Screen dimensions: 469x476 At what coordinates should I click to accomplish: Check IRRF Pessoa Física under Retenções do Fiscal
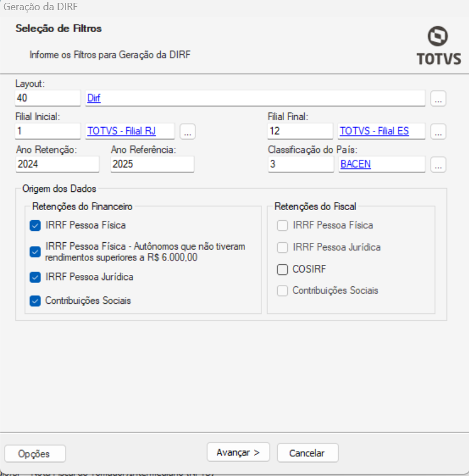[282, 225]
